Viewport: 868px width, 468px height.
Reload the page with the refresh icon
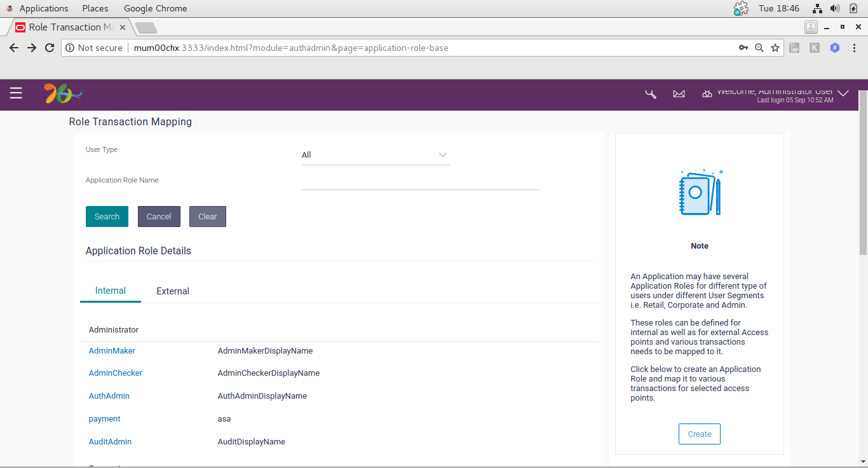click(50, 48)
